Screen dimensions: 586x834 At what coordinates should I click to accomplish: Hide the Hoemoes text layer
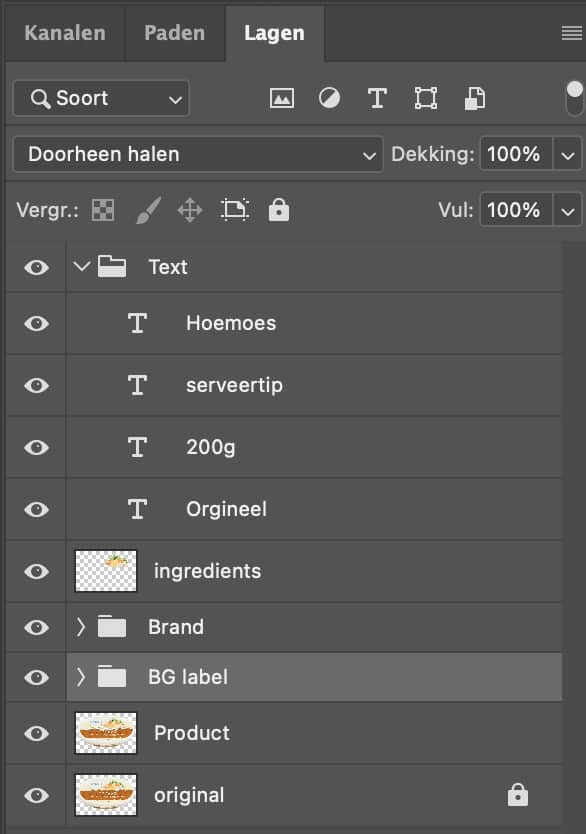(x=36, y=323)
